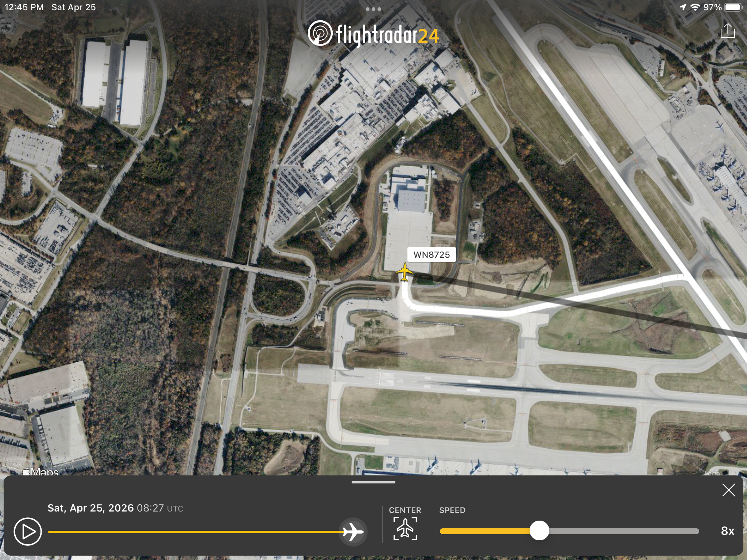Tap the panel drag handle to expand

373,482
